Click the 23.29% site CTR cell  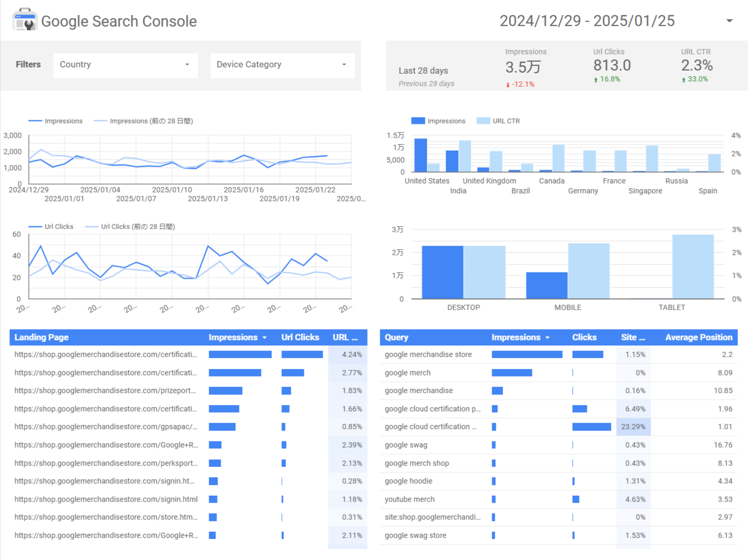(633, 427)
